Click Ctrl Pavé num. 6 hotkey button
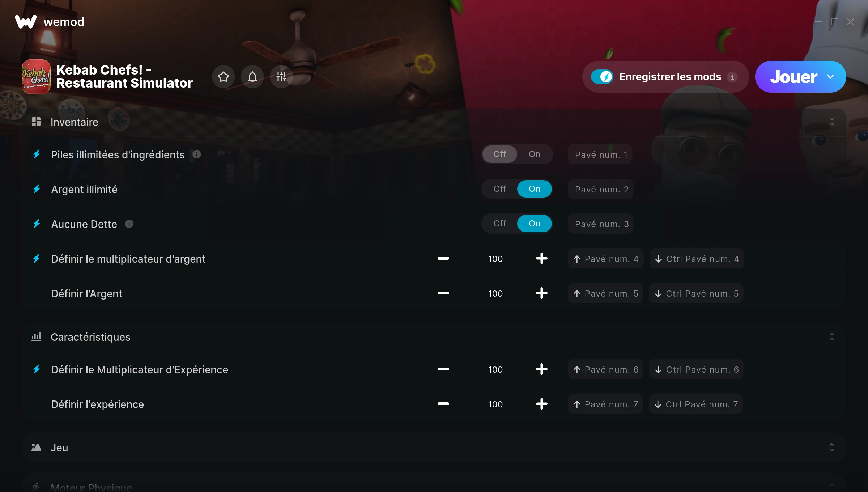868x492 pixels. 696,369
